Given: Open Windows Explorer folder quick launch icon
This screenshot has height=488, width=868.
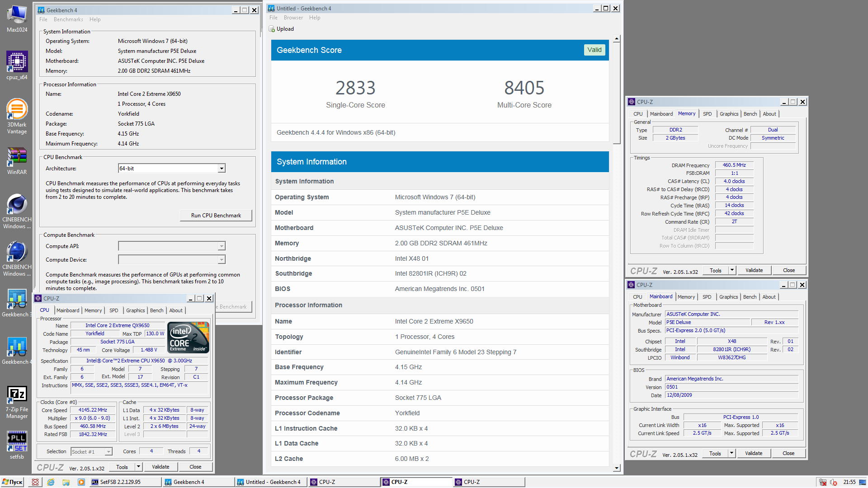Looking at the screenshot, I should 66,482.
